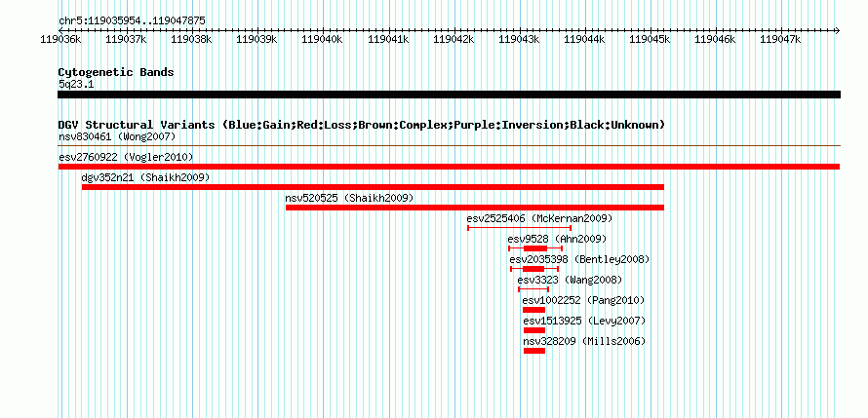This screenshot has height=418, width=868.
Task: Click the 119036k ruler label
Action: pos(60,39)
